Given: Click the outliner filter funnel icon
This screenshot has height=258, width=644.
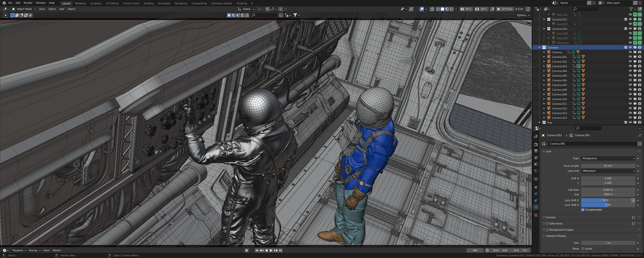Looking at the screenshot, I should coord(632,9).
